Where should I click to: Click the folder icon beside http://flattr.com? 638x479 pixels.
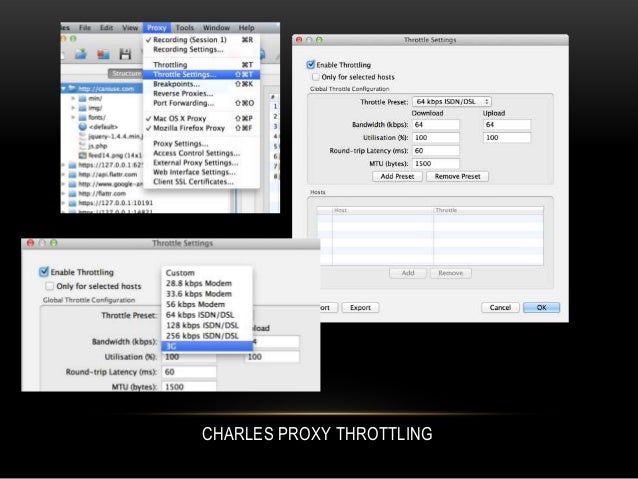click(72, 193)
